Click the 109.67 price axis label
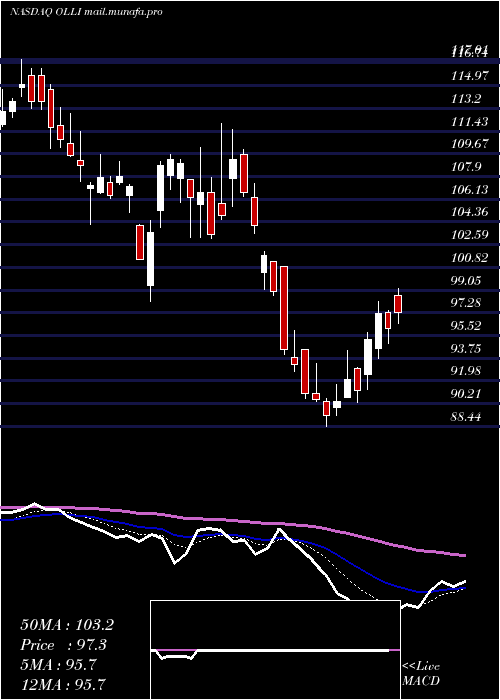Image resolution: width=500 pixels, height=700 pixels. pos(469,144)
